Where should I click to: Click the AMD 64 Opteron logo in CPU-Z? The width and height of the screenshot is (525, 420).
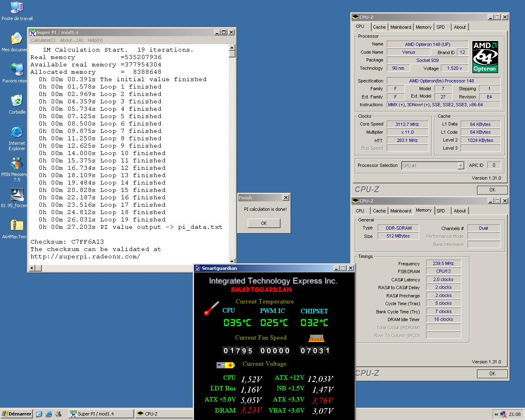coord(485,57)
